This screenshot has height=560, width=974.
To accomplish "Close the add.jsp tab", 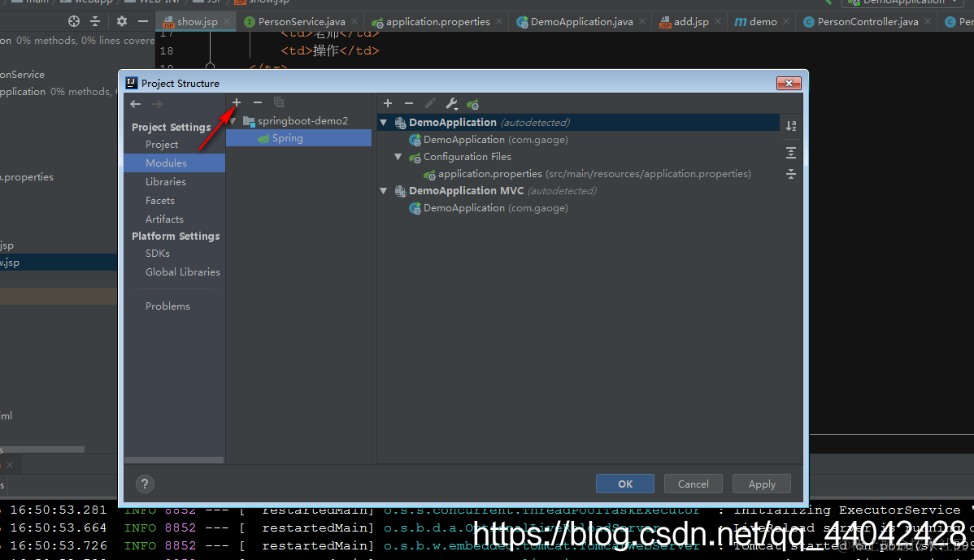I will pos(718,21).
